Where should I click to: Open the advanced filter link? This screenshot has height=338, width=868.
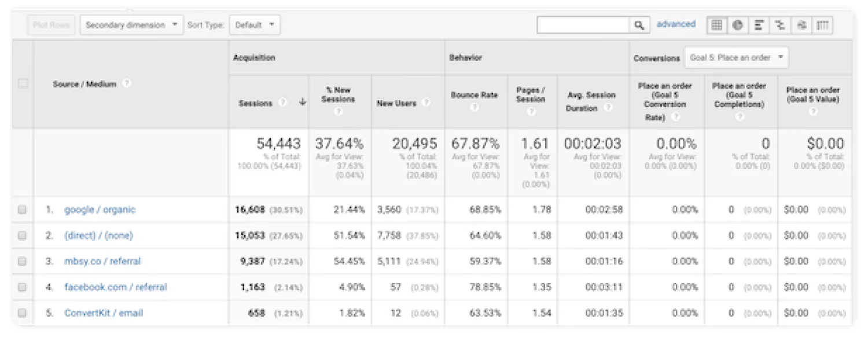click(676, 24)
